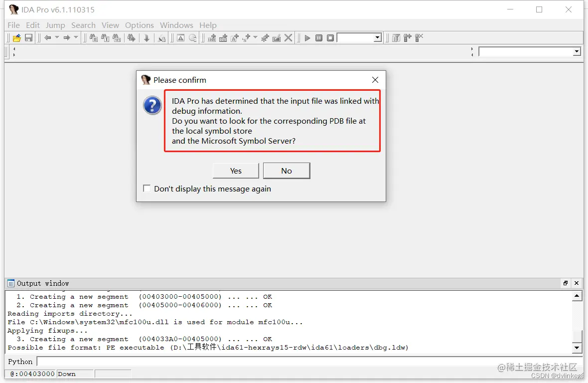Click the Output window title icon

pyautogui.click(x=11, y=283)
